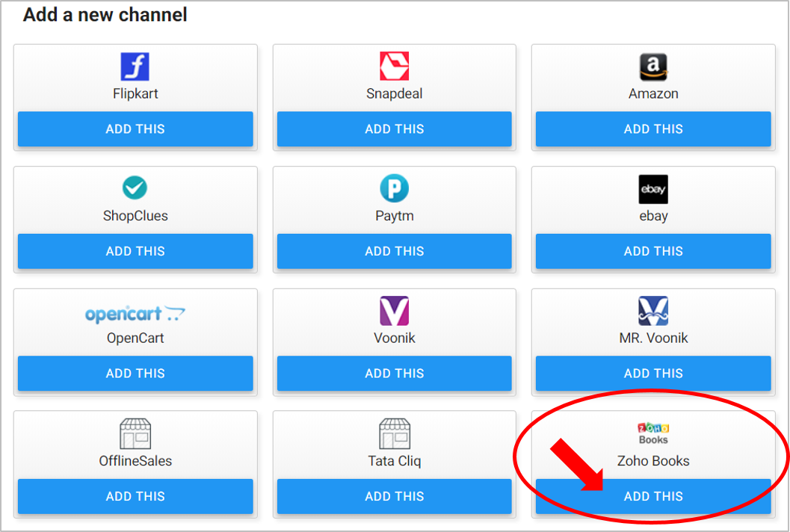Select the ShopClues name label
The height and width of the screenshot is (532, 790).
(135, 216)
